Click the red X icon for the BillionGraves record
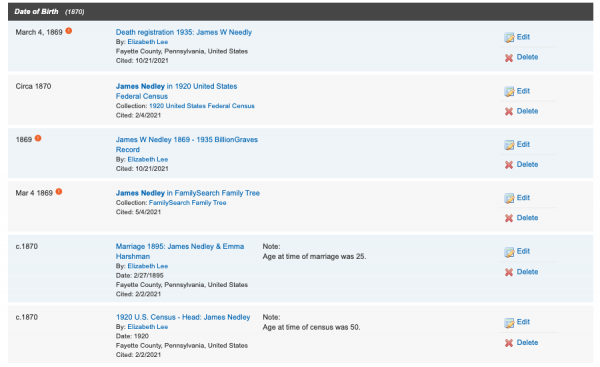Viewport: 600px width, 367px height. 509,165
